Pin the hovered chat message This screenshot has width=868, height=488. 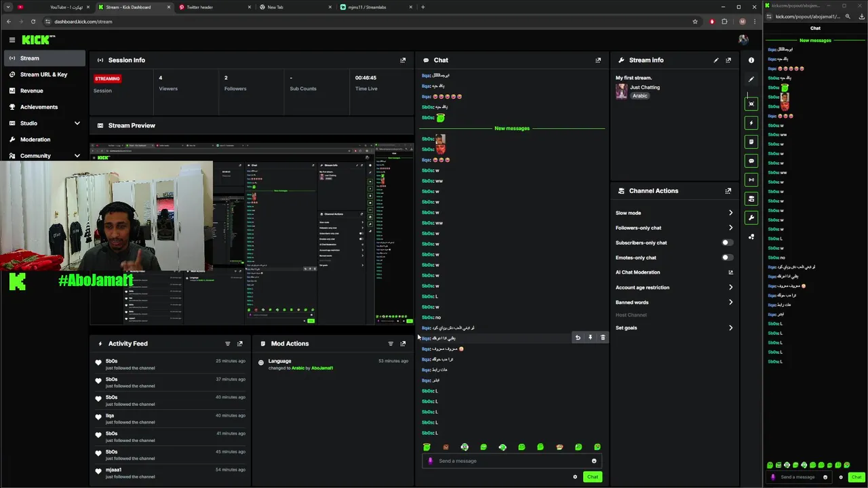click(590, 338)
